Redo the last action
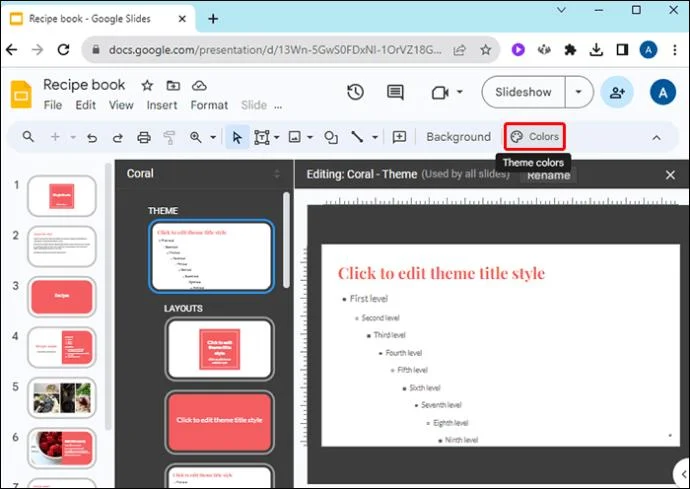Viewport: 690px width, 489px height. [117, 138]
